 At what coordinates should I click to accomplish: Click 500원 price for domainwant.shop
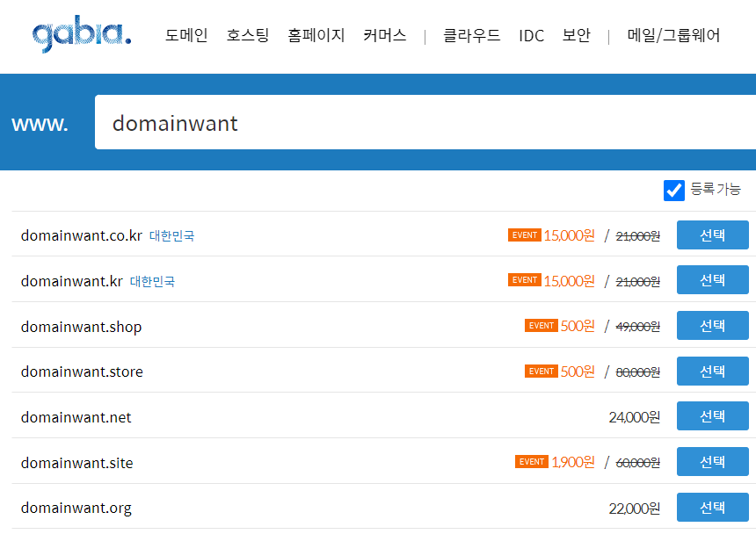pos(578,326)
